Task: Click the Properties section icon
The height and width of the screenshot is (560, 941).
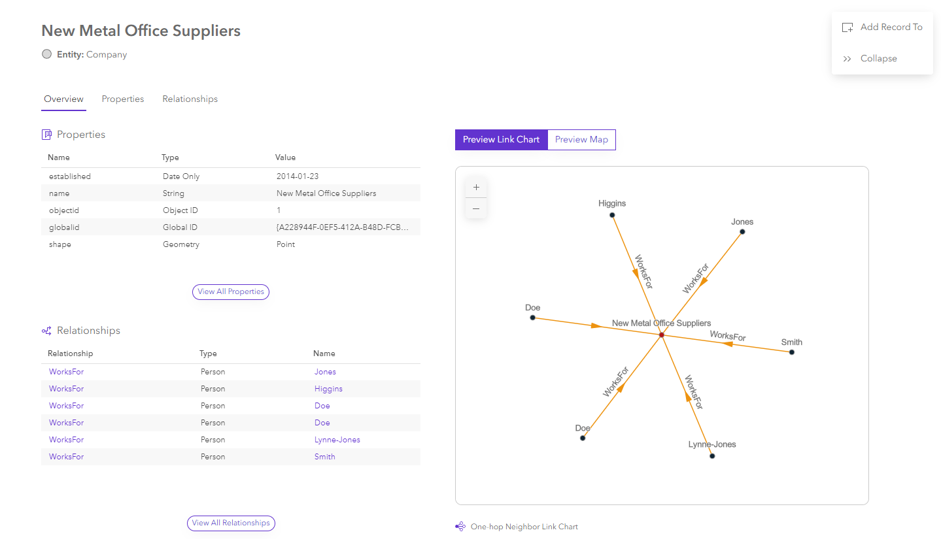Action: pos(46,134)
